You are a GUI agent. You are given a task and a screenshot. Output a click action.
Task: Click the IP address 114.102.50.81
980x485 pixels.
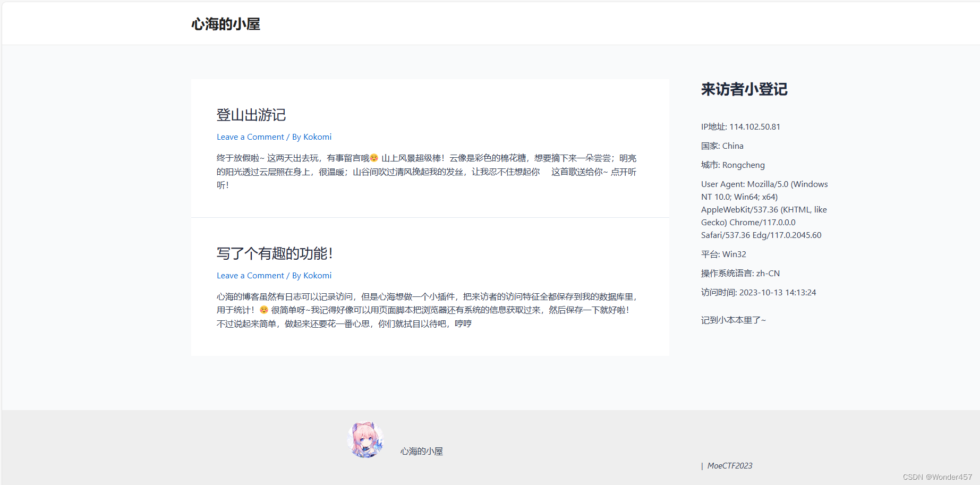click(x=754, y=126)
